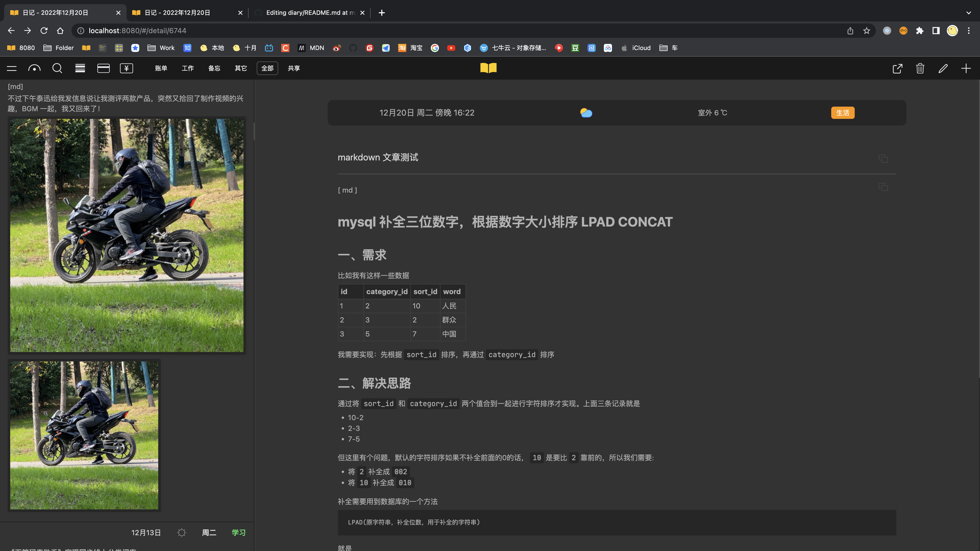
Task: Click the 生活 category tag
Action: (843, 112)
